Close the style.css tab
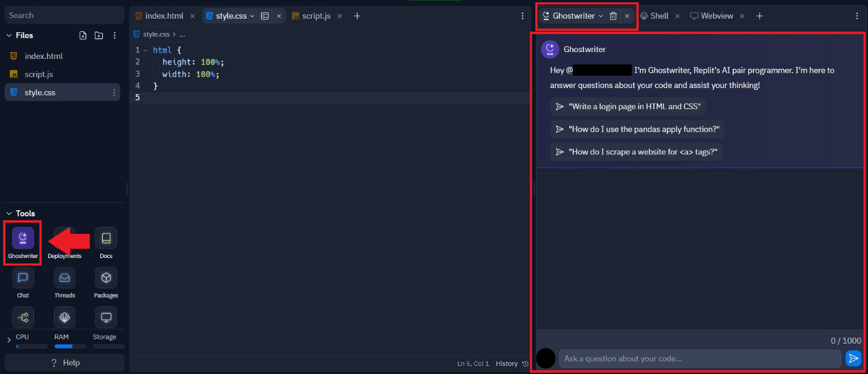 [279, 16]
